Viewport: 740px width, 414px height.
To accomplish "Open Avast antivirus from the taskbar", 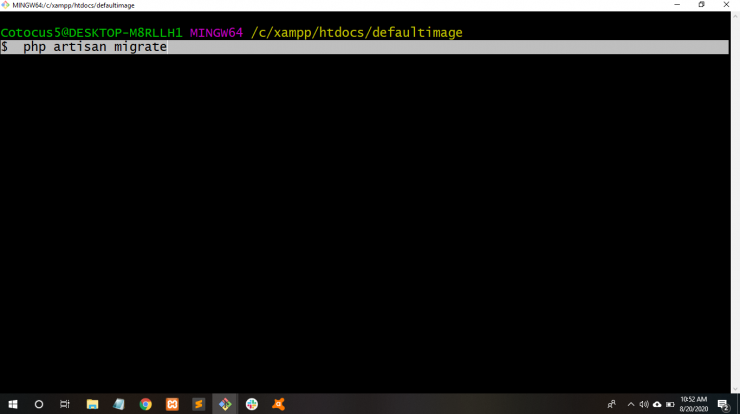I will [x=278, y=404].
